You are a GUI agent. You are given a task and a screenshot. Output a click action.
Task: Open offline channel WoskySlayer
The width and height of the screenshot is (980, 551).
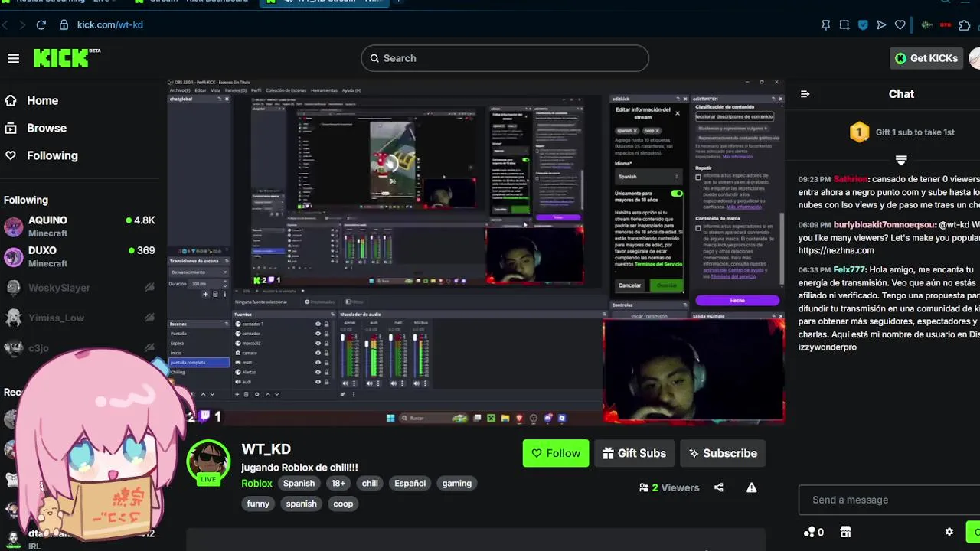point(80,288)
